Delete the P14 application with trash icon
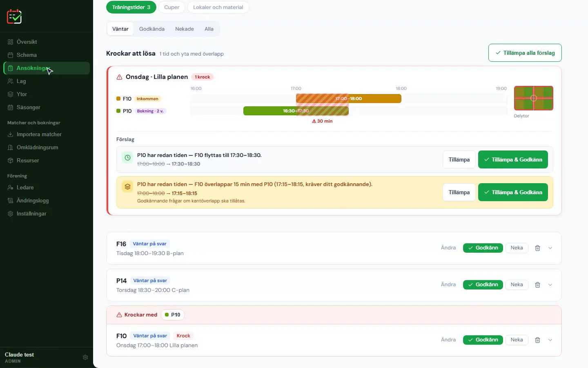The image size is (588, 368). click(x=538, y=285)
